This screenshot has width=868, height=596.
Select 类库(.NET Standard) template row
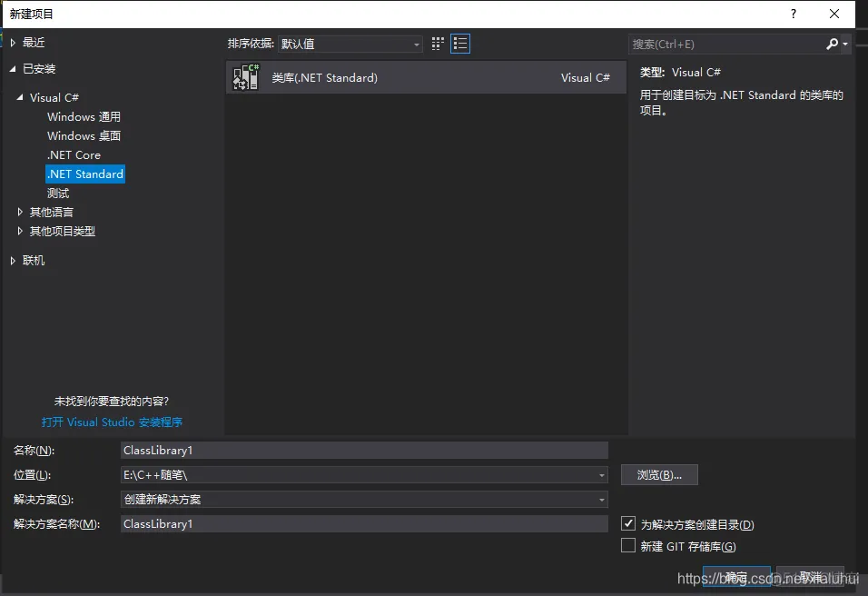(x=426, y=77)
